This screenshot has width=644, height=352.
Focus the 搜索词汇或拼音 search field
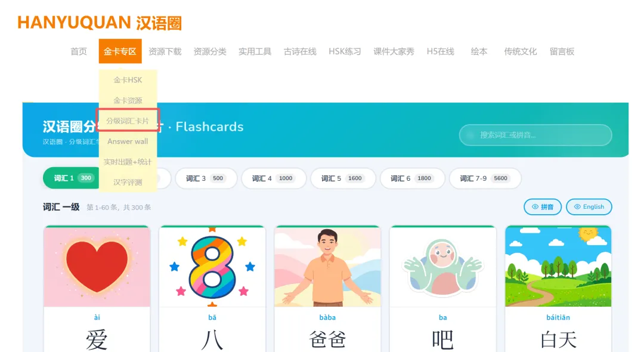(535, 135)
